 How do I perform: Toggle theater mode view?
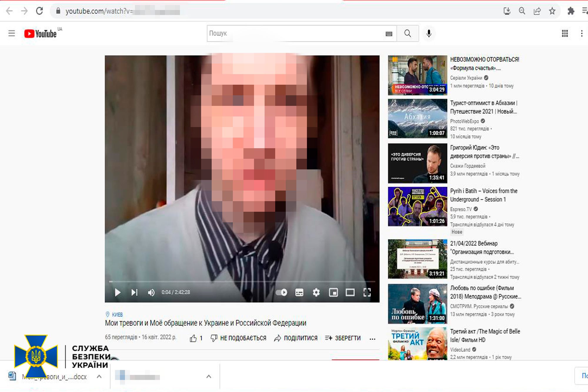[350, 292]
